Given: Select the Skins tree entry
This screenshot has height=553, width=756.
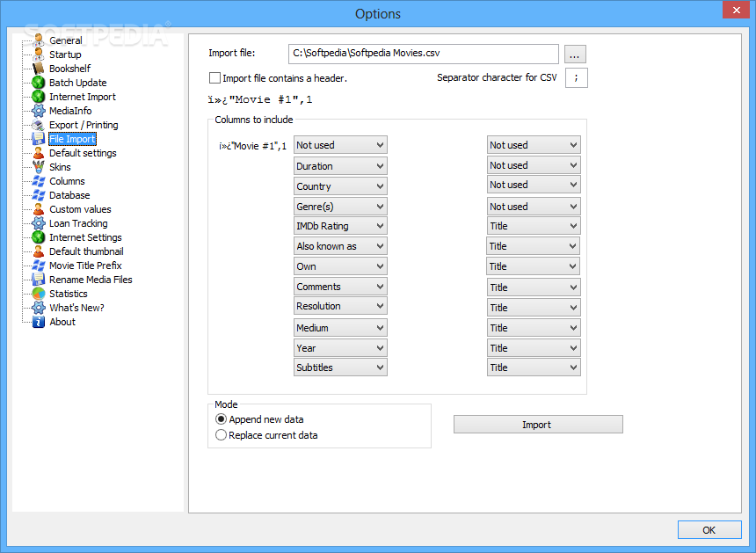Looking at the screenshot, I should point(60,167).
